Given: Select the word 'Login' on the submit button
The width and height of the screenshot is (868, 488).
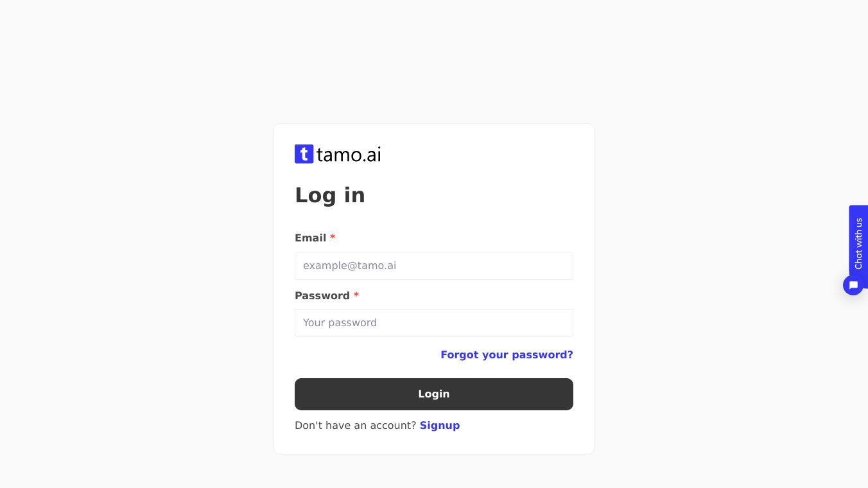Looking at the screenshot, I should coord(434,394).
